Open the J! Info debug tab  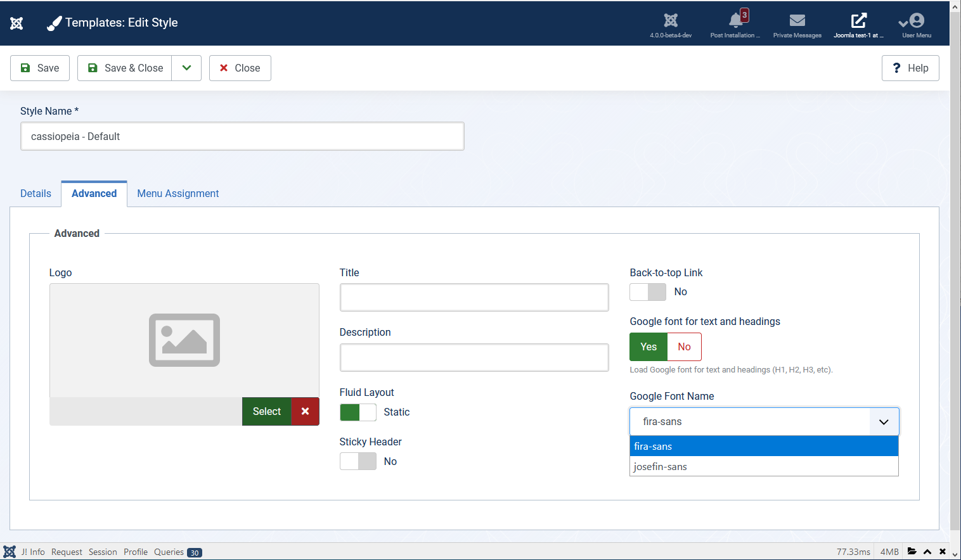click(x=33, y=552)
